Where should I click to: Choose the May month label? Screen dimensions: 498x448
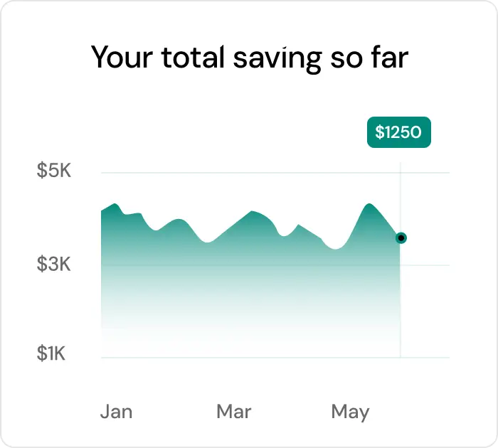[350, 412]
